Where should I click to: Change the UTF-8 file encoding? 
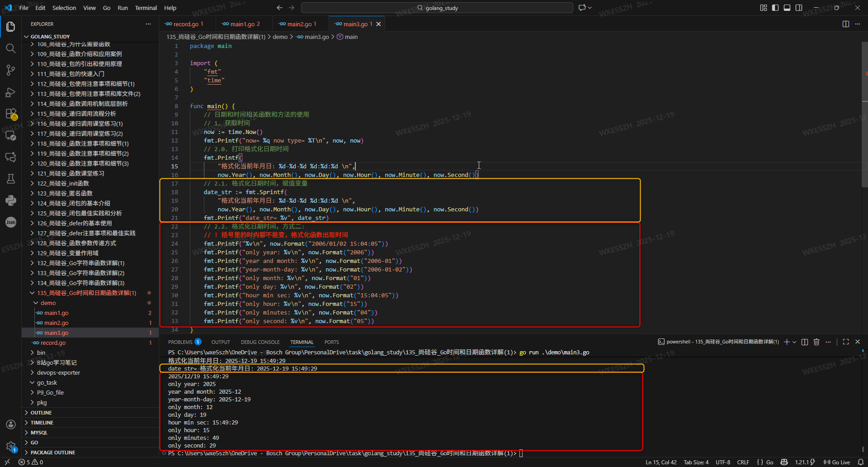click(723, 462)
